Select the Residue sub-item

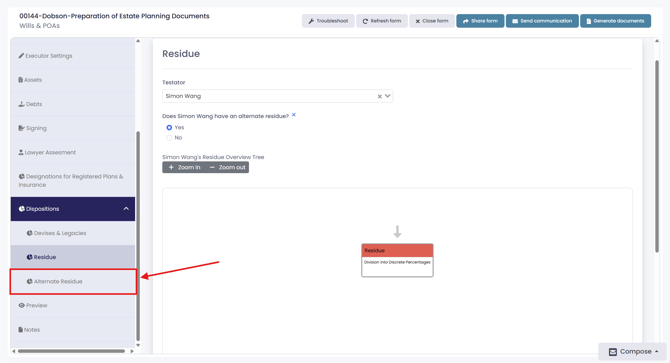[x=73, y=257]
